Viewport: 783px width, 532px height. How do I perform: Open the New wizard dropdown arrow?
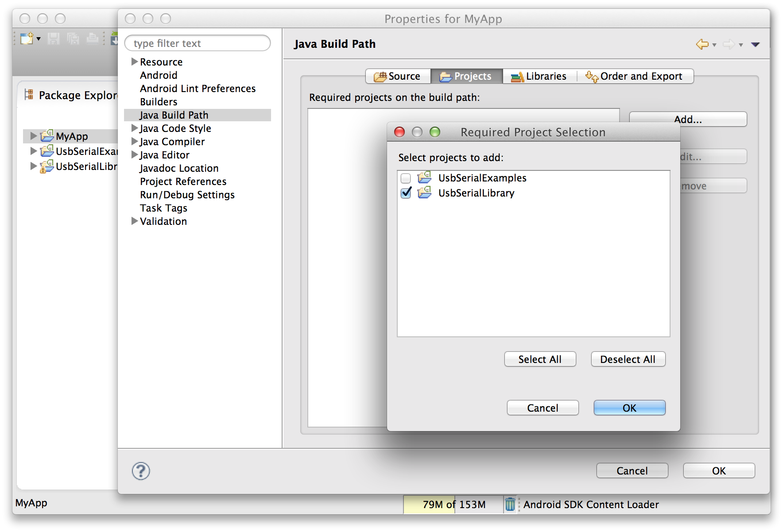pos(39,39)
